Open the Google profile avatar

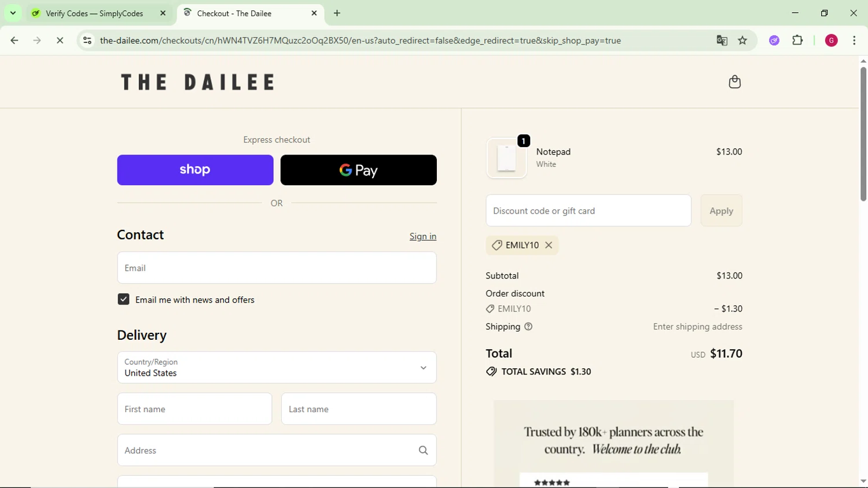pos(831,41)
